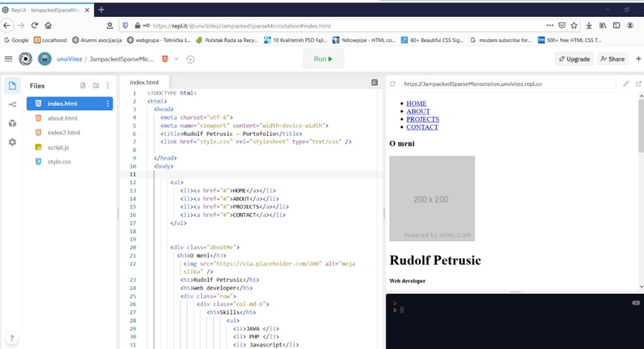The height and width of the screenshot is (349, 644).
Task: Follow the PROJECTS link in preview
Action: coord(423,119)
